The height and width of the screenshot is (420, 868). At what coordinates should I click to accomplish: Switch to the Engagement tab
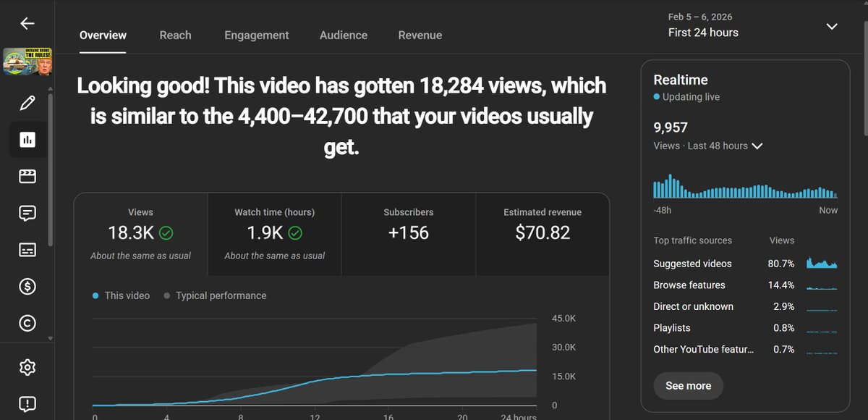256,35
